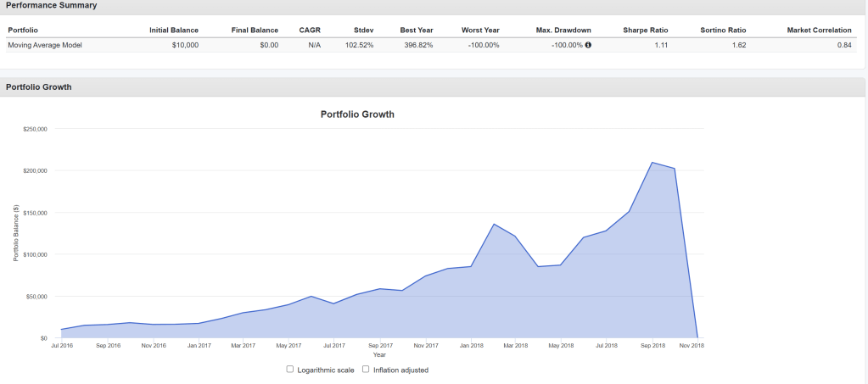
Task: Click the Sortino Ratio column header
Action: tap(723, 31)
